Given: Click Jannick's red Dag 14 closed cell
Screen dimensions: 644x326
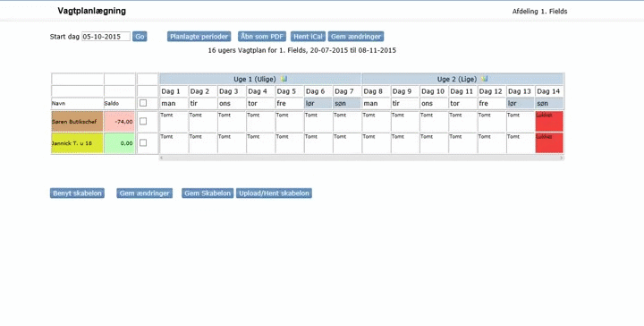Looking at the screenshot, I should [x=549, y=142].
